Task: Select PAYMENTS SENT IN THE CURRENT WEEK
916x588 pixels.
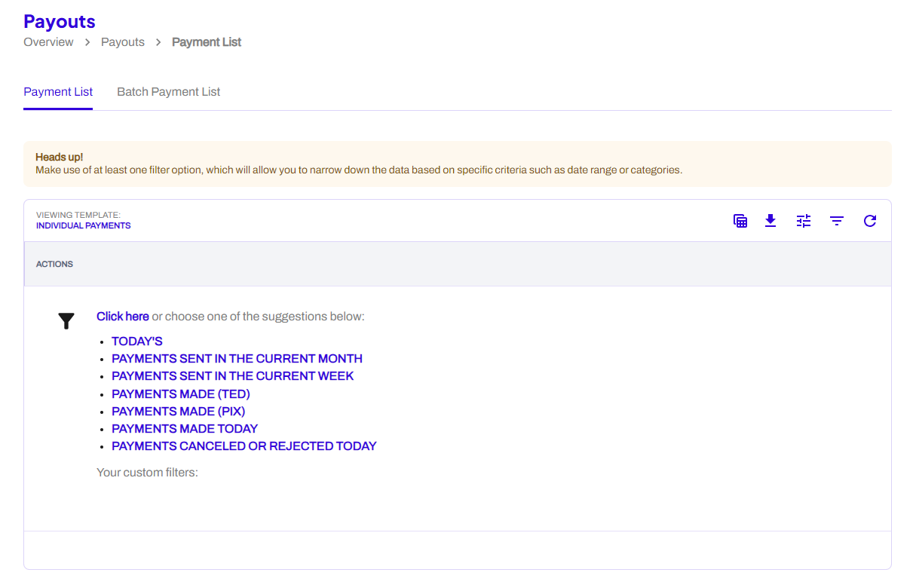Action: point(232,376)
